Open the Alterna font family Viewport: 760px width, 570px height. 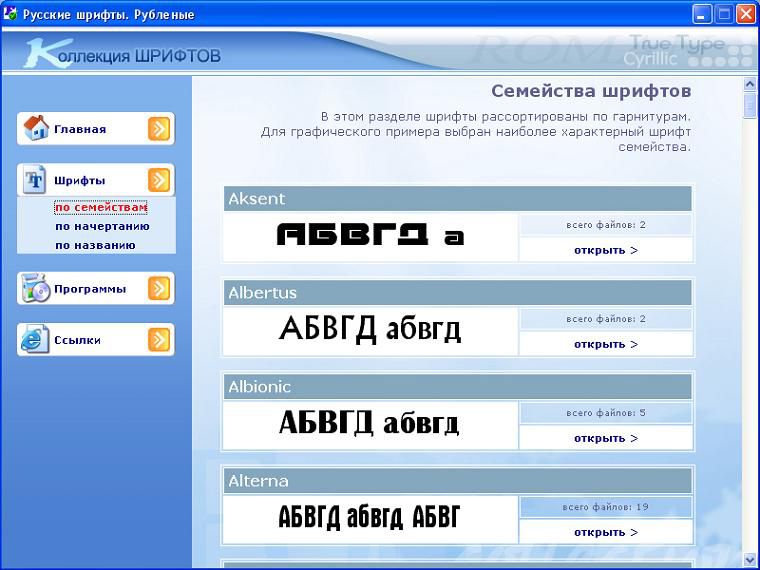click(605, 532)
